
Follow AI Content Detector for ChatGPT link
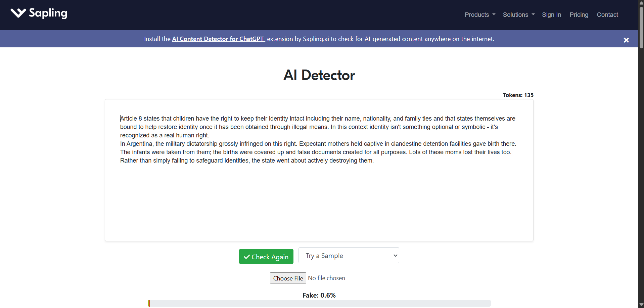tap(218, 39)
